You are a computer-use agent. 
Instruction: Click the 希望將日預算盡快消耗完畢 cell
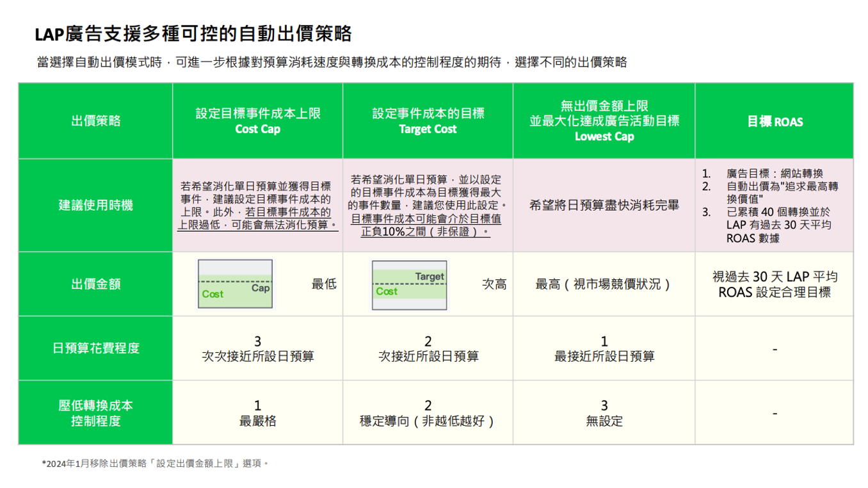(604, 206)
